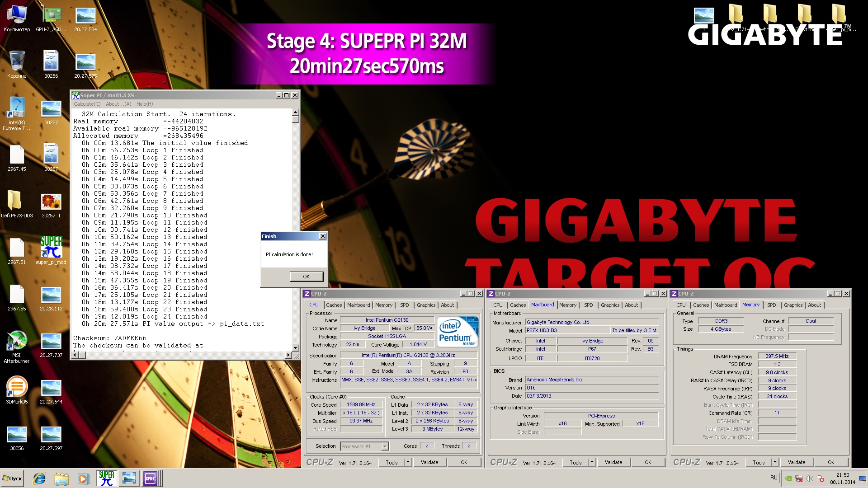Open the 2967.51 file icon

coord(17,251)
